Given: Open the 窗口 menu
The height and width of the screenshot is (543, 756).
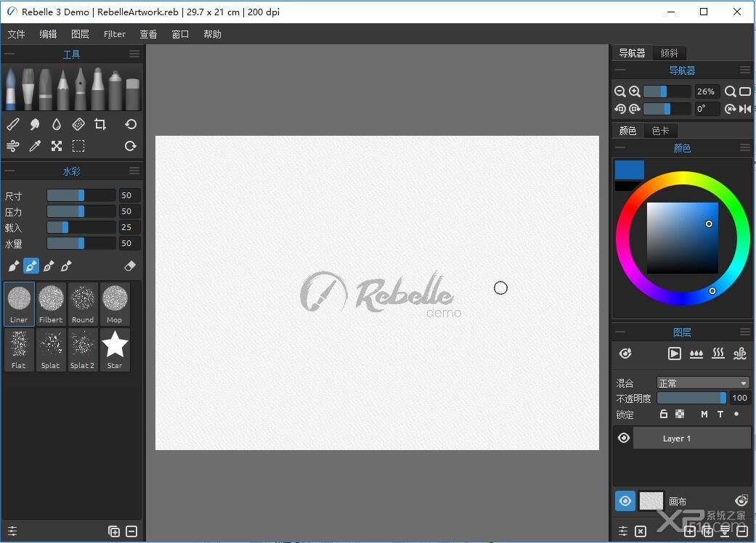Looking at the screenshot, I should tap(180, 34).
